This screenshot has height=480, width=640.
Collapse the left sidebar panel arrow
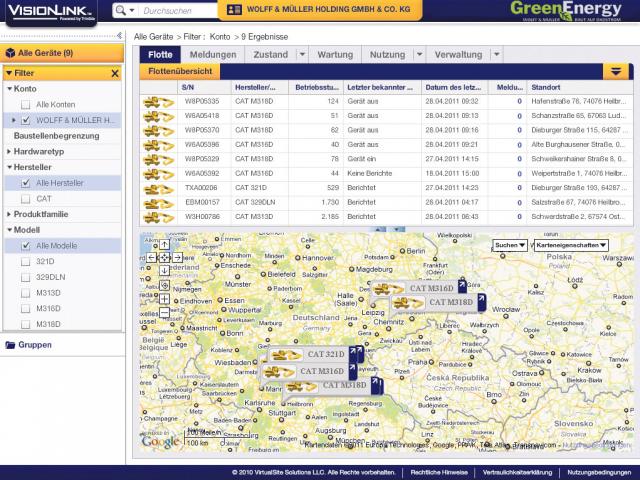(119, 36)
